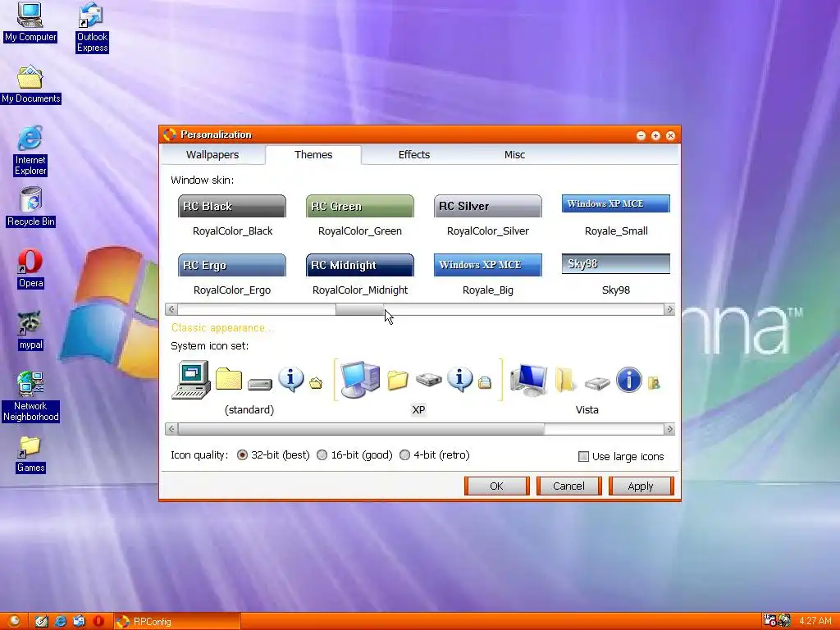Click the Classic appearance link
The image size is (840, 630).
click(221, 328)
